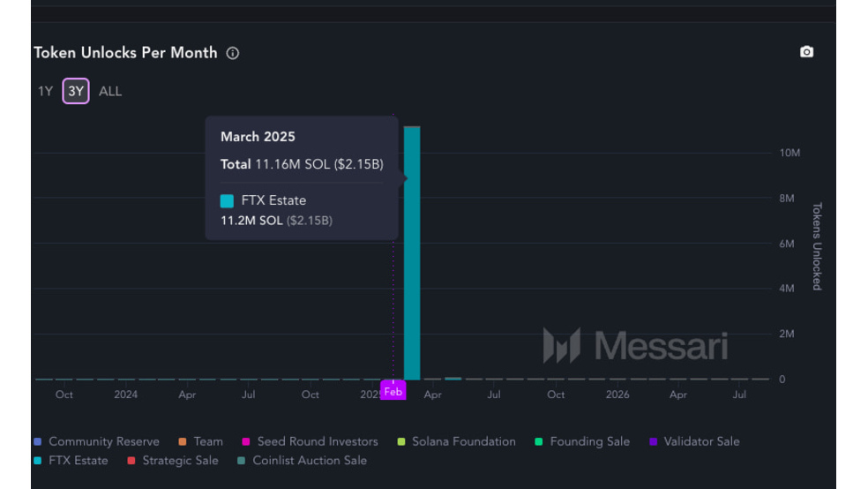Screen dimensions: 868x489
Task: Click the 'Token Unlocks Per Month' title
Action: 125,53
